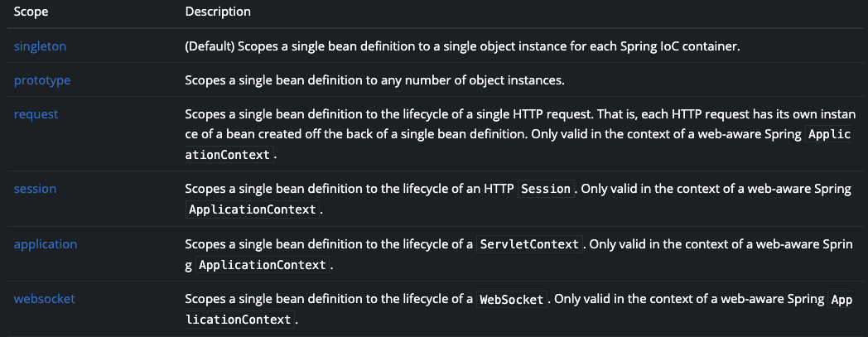
Task: Open the application scope link
Action: tap(46, 244)
